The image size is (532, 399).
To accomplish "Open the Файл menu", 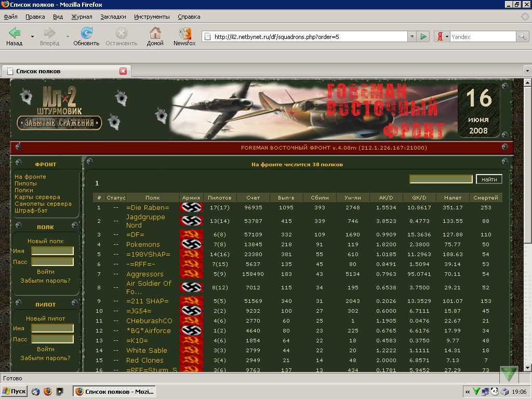I will 10,17.
